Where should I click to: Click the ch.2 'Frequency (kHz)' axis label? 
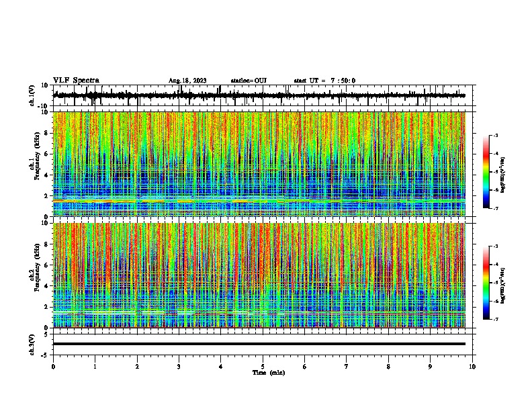(37, 267)
